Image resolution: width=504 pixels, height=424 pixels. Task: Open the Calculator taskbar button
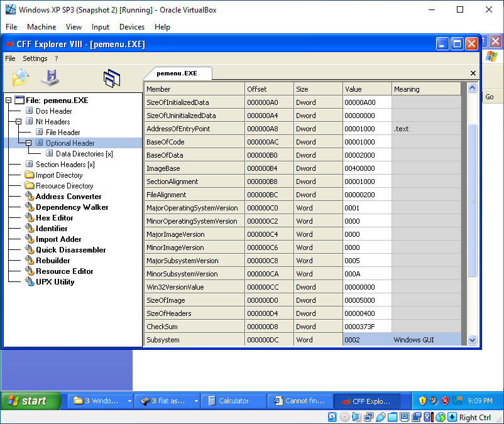[234, 401]
